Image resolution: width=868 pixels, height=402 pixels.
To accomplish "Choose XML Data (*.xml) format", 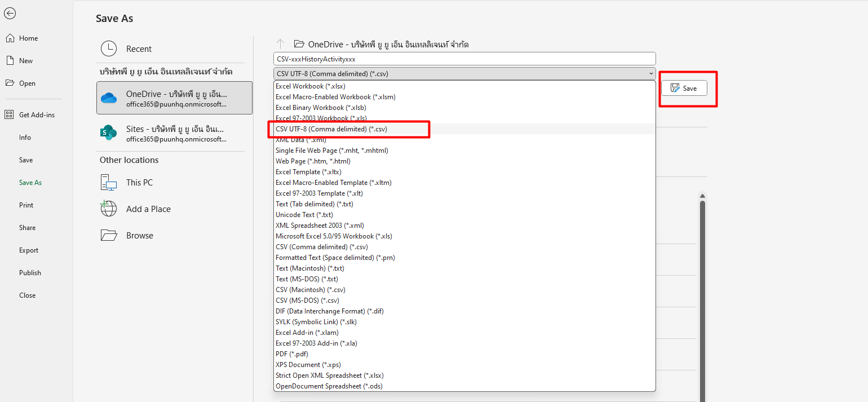I will tap(464, 140).
